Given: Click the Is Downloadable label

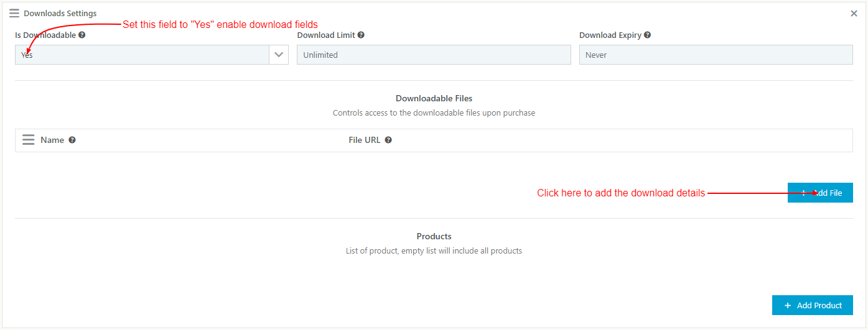Looking at the screenshot, I should pos(45,35).
